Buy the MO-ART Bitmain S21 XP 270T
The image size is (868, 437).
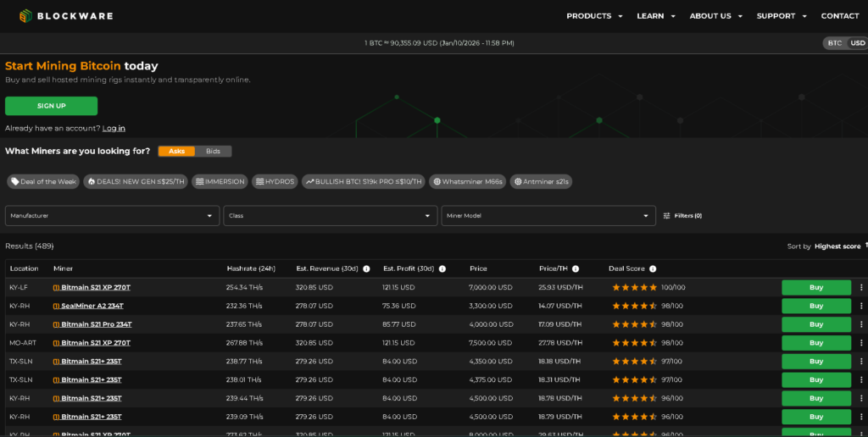816,343
